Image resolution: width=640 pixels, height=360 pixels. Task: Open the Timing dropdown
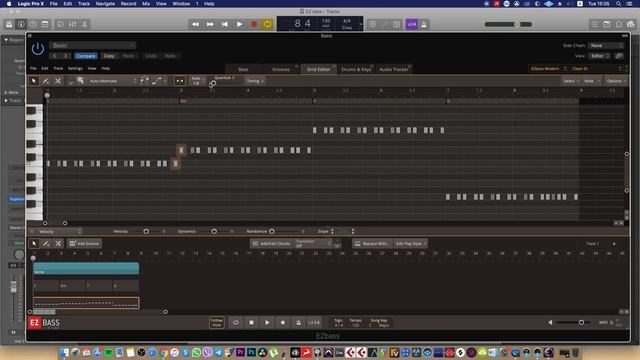pyautogui.click(x=255, y=81)
